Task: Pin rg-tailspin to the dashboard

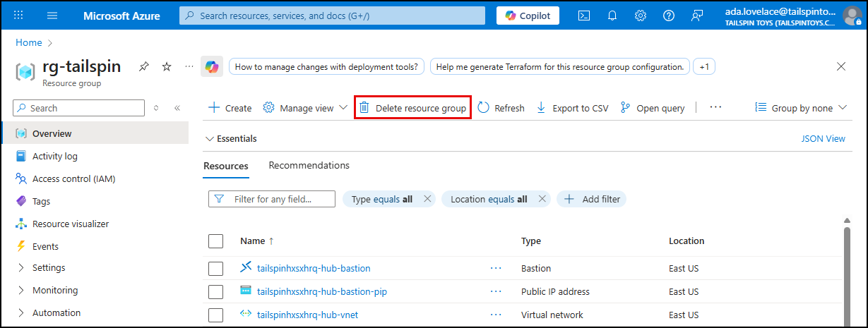Action: 144,66
